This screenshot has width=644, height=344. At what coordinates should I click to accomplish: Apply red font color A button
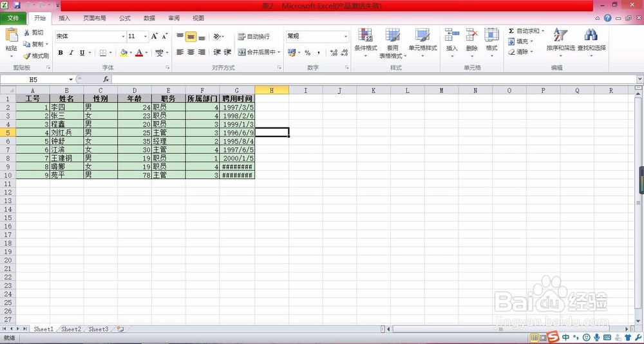(139, 53)
